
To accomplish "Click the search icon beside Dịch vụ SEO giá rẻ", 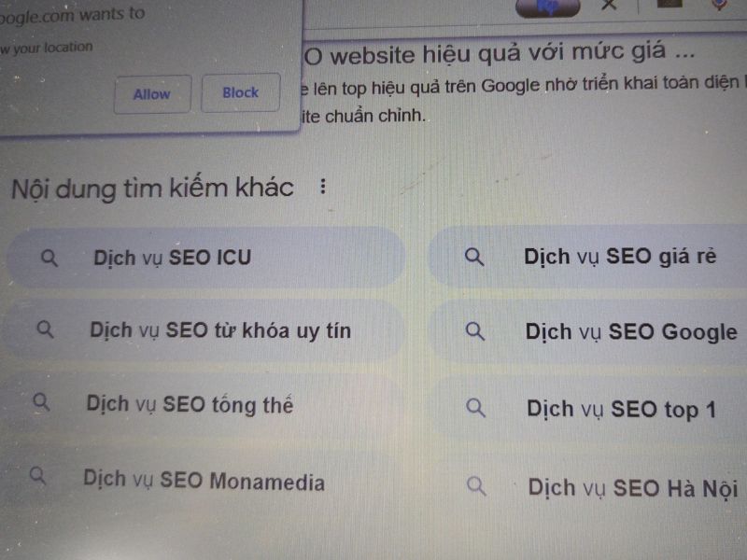I will coord(475,257).
